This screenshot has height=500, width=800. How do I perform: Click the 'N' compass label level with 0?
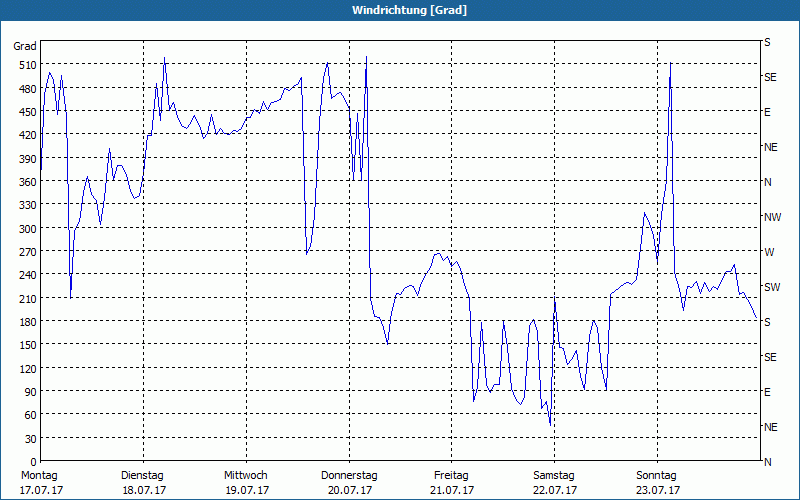[768, 462]
